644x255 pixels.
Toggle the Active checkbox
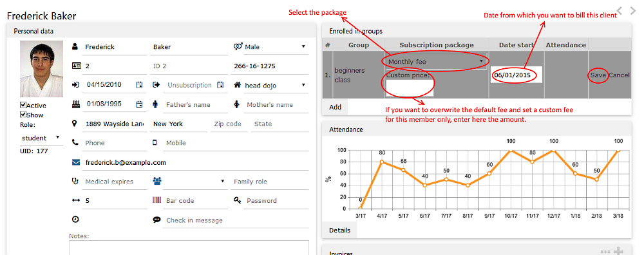23,105
